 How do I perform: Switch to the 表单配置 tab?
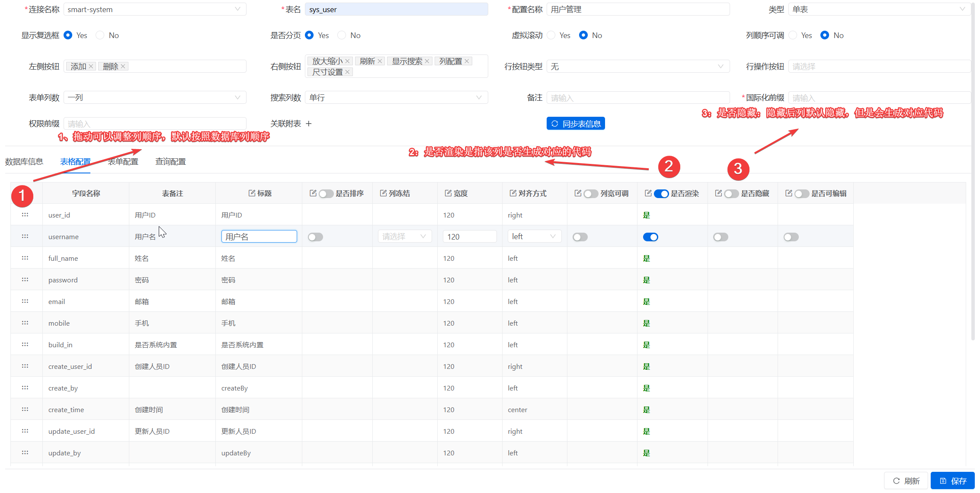coord(123,161)
